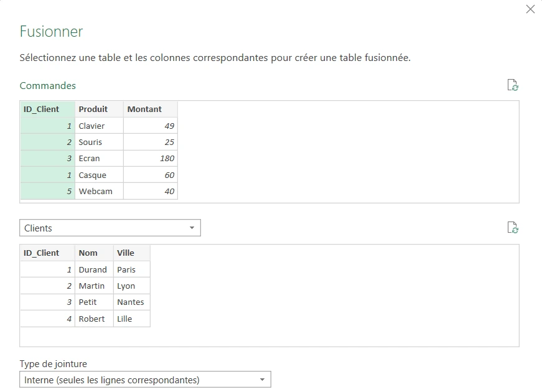Open the Clients table dropdown
This screenshot has width=542, height=392.
110,228
